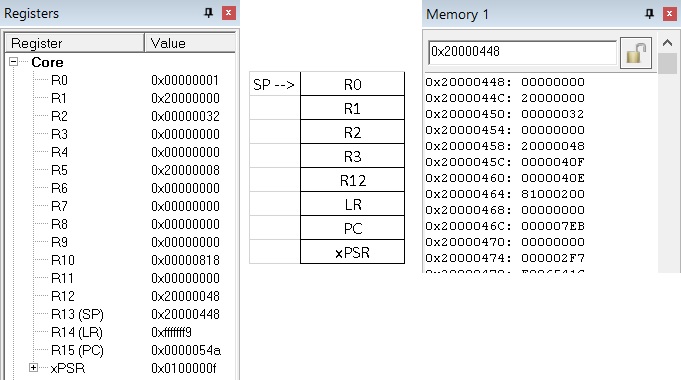This screenshot has width=681, height=380.
Task: Click the LR value 0xfffffff9
Action: [172, 332]
